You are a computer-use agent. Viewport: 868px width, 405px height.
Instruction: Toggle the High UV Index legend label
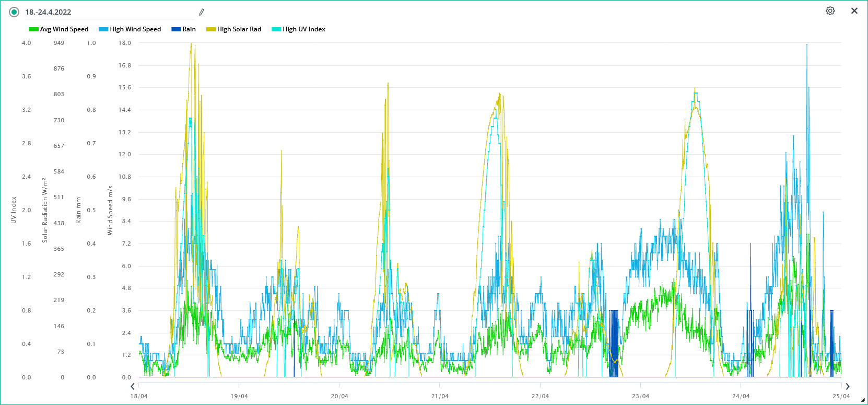pos(304,29)
